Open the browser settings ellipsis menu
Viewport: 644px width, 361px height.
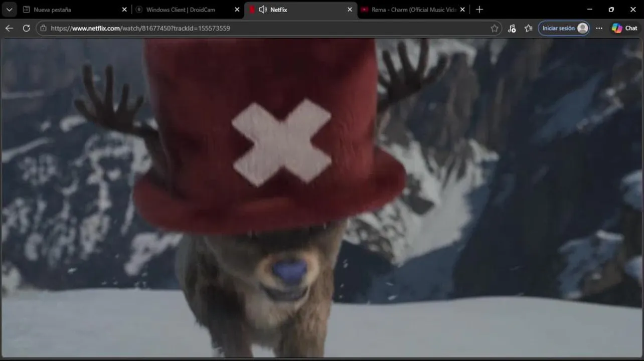(599, 28)
